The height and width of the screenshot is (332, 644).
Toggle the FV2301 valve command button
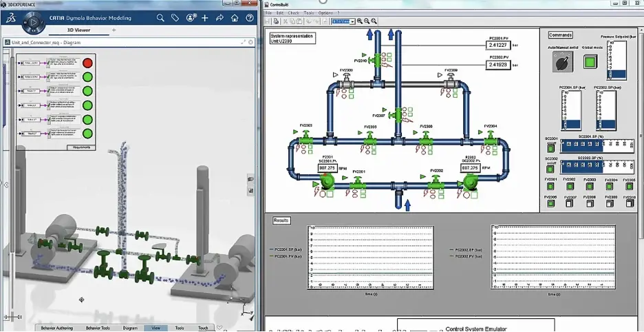[550, 187]
